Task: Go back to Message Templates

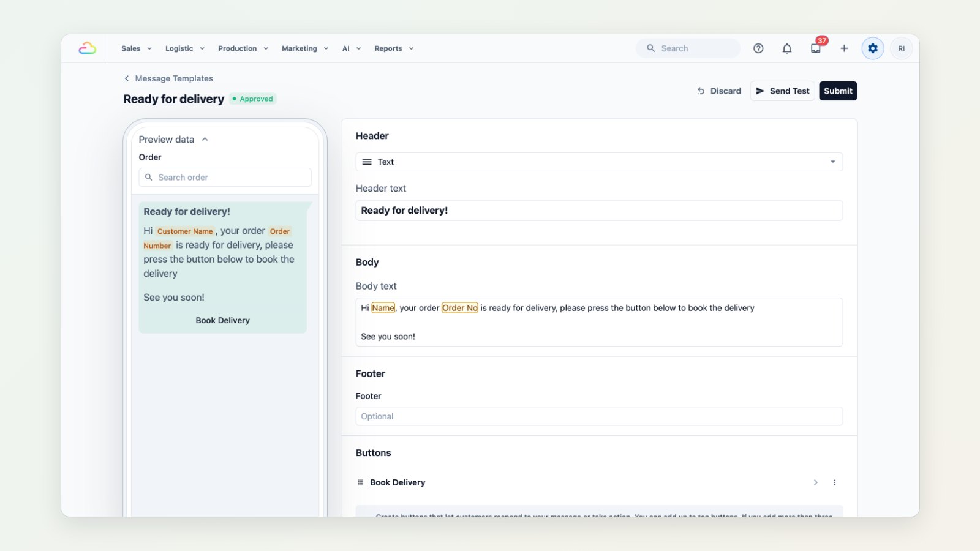Action: [168, 78]
